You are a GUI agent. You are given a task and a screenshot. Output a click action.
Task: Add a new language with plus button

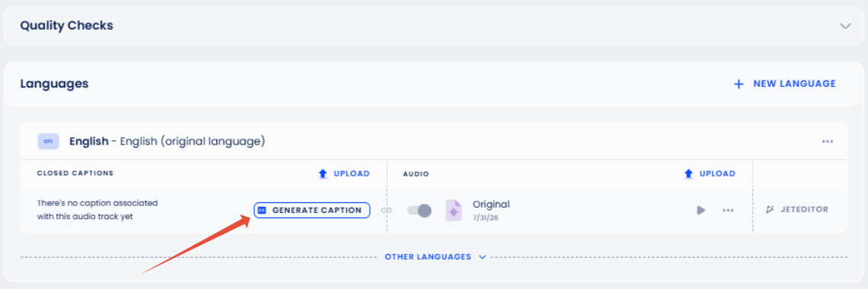[784, 84]
